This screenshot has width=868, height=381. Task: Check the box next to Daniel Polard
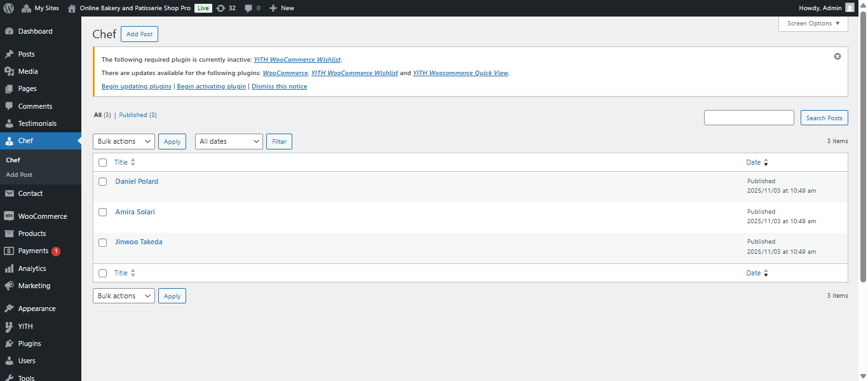[x=102, y=182]
